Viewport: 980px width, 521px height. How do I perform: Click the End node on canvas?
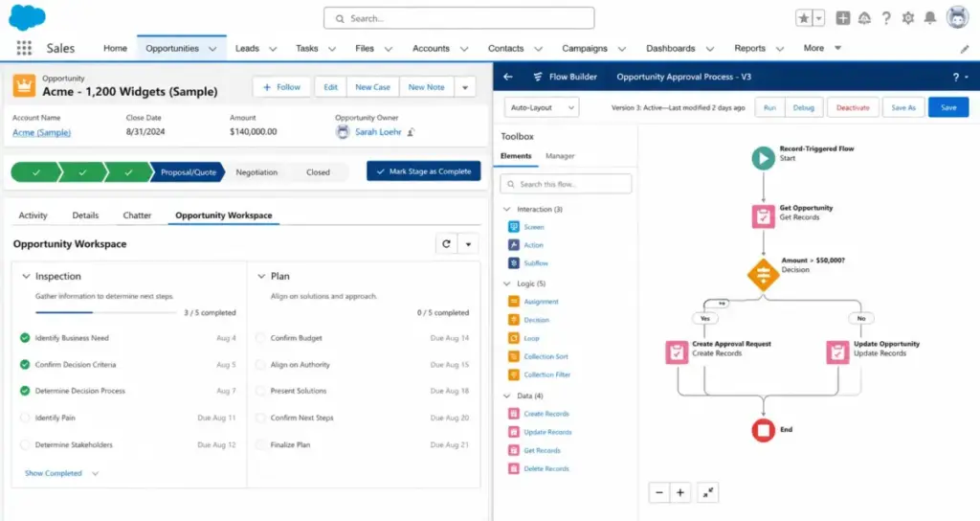tap(763, 430)
